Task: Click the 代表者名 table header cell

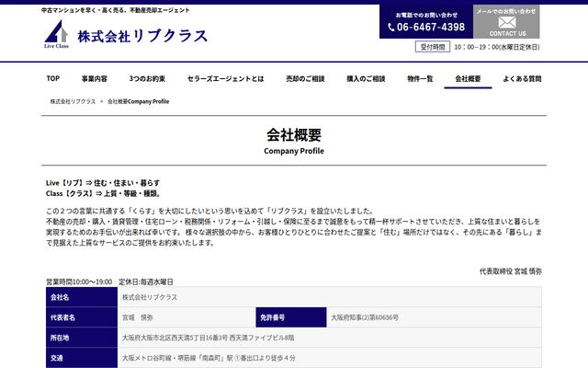Action: click(x=82, y=317)
